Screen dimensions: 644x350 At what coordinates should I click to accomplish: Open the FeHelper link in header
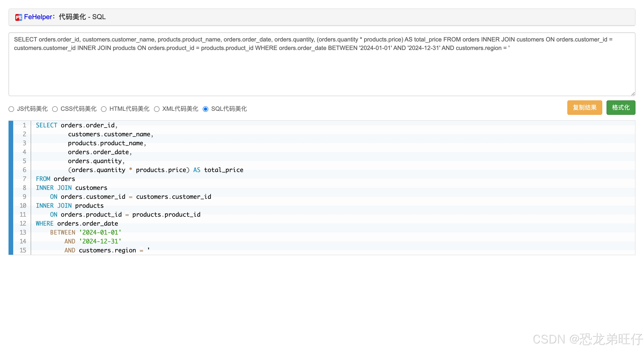pos(38,17)
